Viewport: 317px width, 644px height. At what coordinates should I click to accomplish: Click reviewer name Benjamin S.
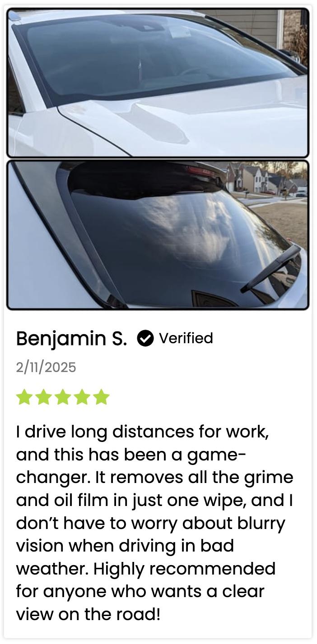[x=72, y=339]
